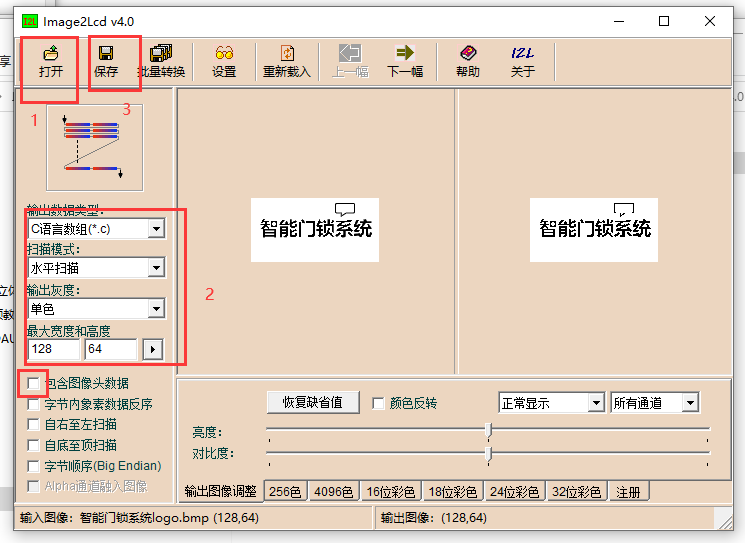
Task: Switch to 18位彩色 tab
Action: pyautogui.click(x=453, y=492)
